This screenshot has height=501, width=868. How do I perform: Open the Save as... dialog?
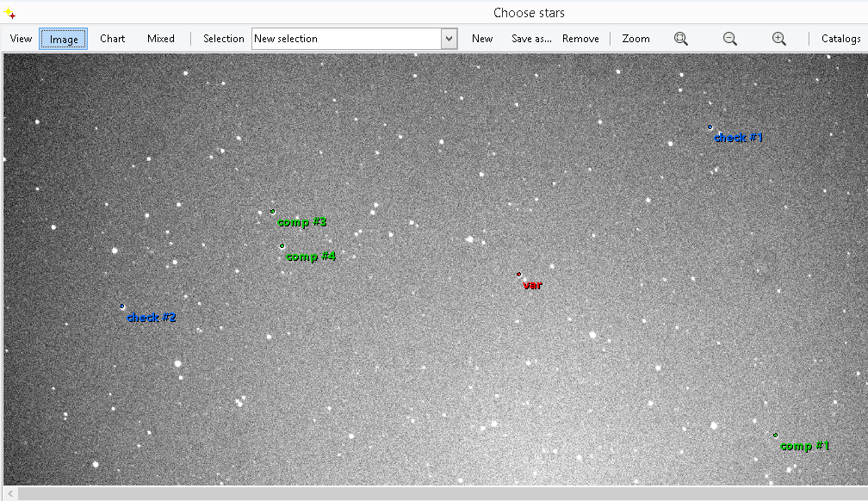[531, 39]
